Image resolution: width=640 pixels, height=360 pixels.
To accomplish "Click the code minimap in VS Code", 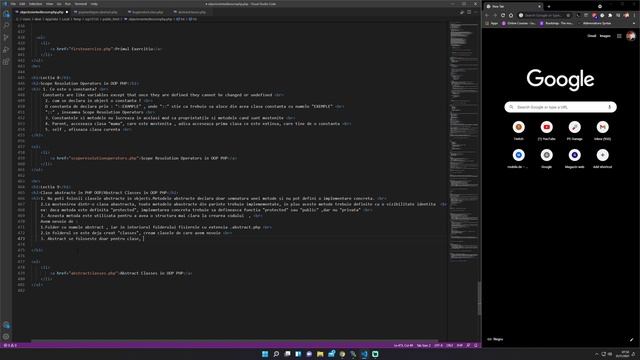I will pos(463,143).
